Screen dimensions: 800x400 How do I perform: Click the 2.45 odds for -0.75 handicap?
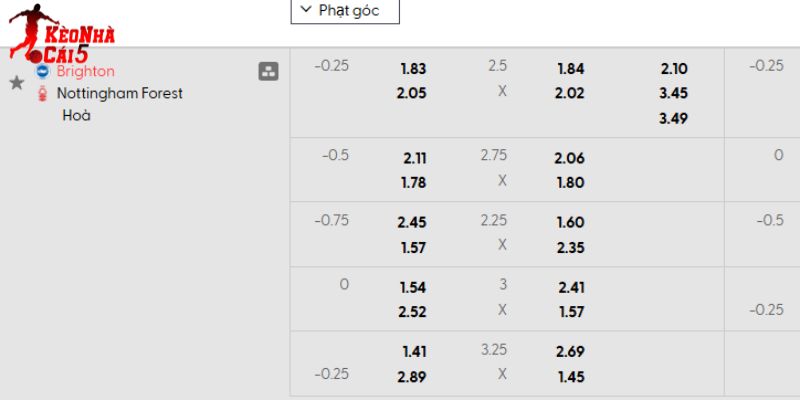click(414, 222)
